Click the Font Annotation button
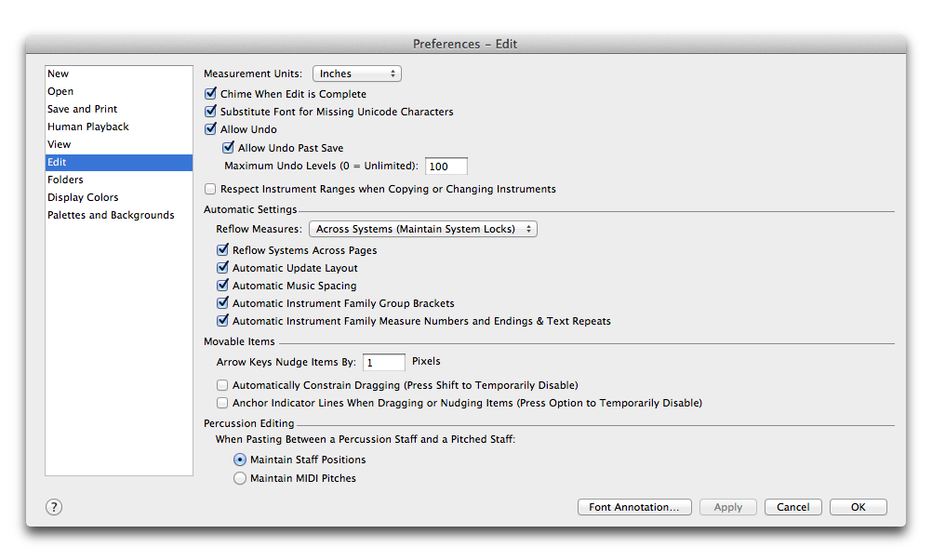The image size is (932, 560). click(x=634, y=507)
